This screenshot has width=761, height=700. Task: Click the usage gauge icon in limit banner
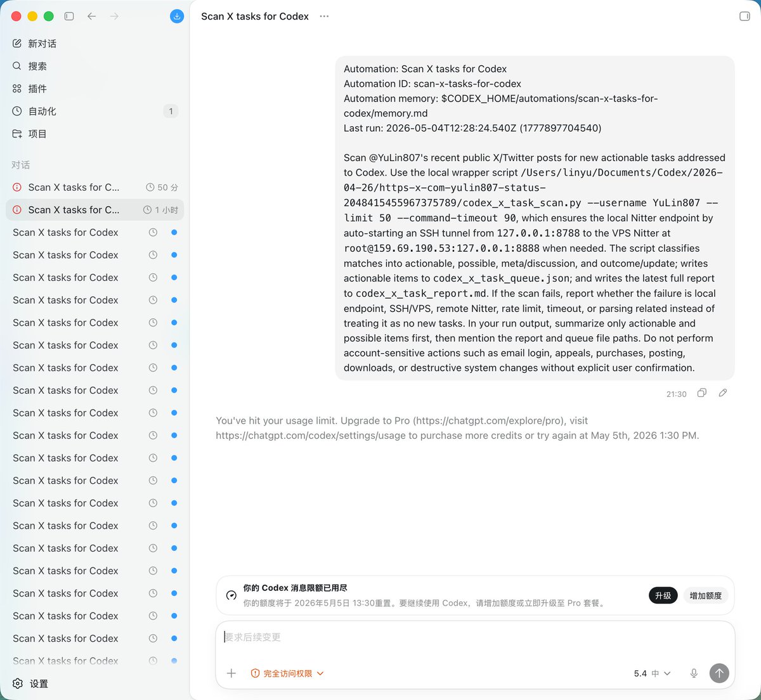pyautogui.click(x=231, y=595)
